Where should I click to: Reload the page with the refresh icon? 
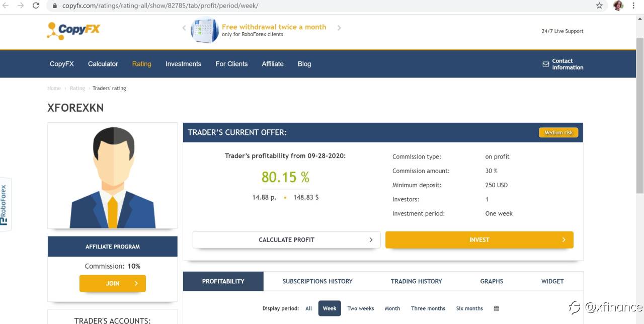pyautogui.click(x=36, y=6)
